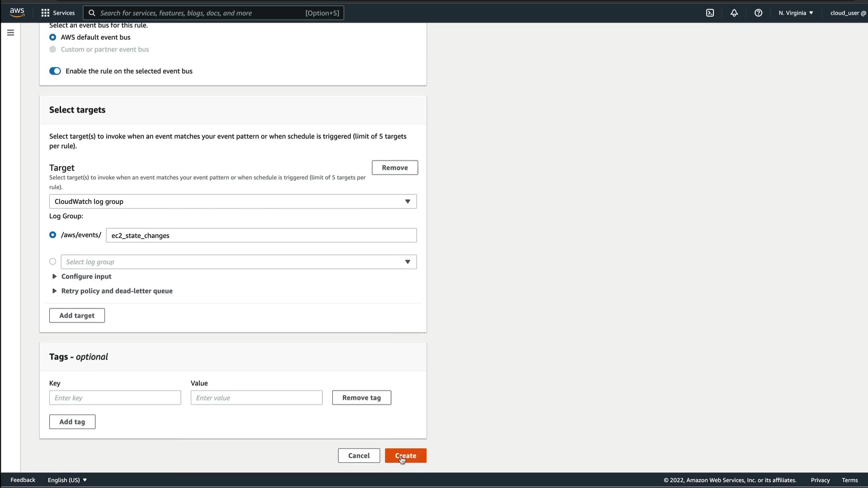Open the help question mark icon

click(758, 13)
